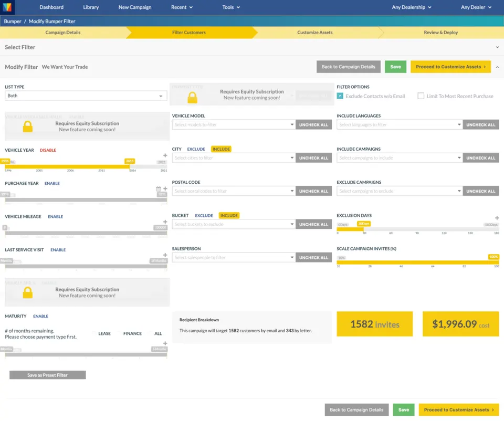
Task: Choose the FINANCE payment type for Maturity
Action: [x=132, y=333]
